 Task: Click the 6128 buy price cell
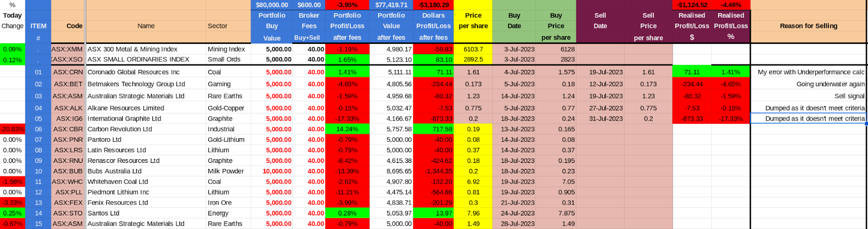pos(556,49)
